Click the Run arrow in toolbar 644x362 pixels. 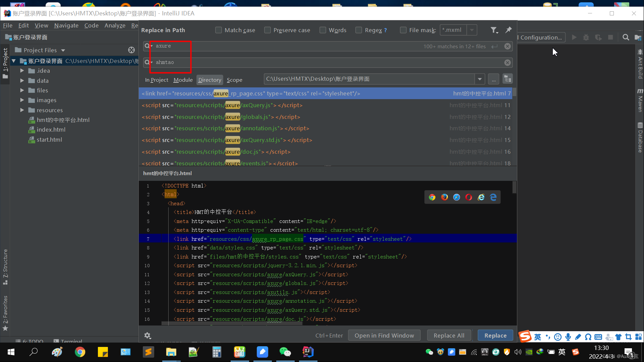tap(574, 38)
